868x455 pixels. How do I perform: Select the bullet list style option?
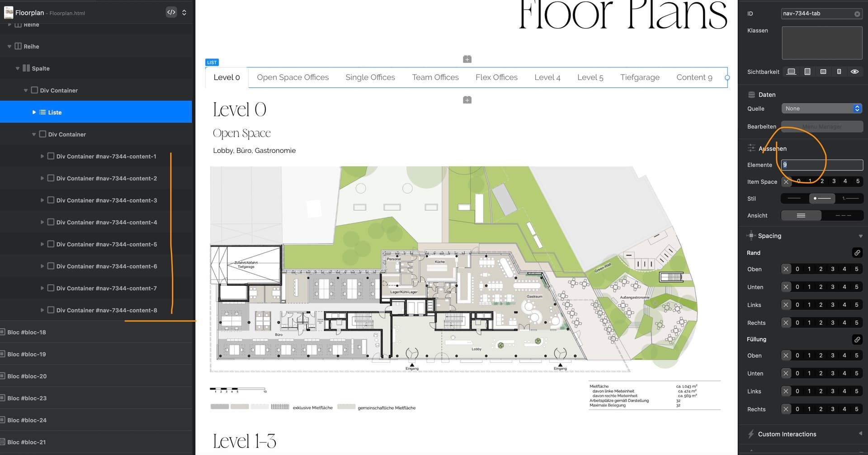tap(822, 199)
